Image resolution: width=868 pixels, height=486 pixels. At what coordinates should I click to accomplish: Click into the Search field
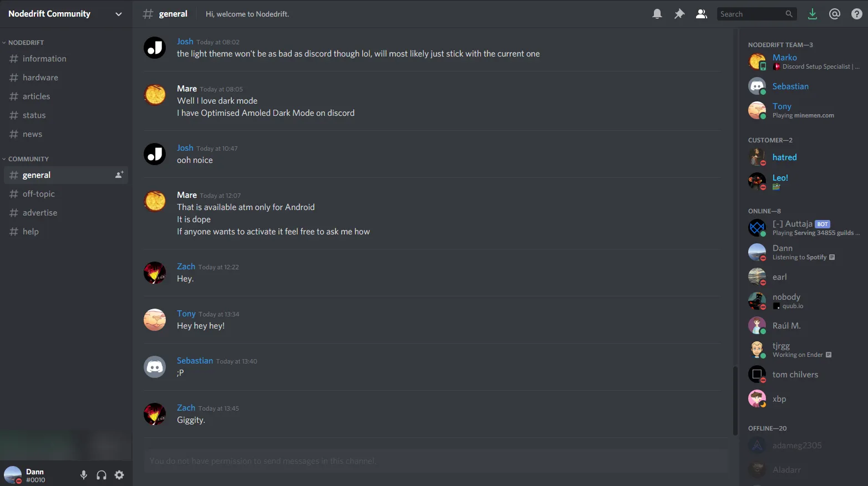(x=751, y=14)
